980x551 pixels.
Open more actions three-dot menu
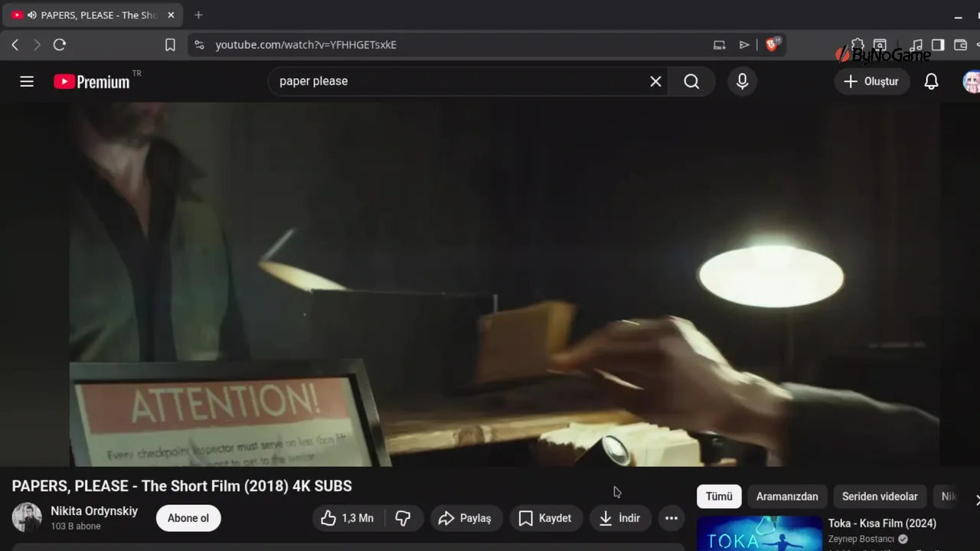click(x=671, y=518)
